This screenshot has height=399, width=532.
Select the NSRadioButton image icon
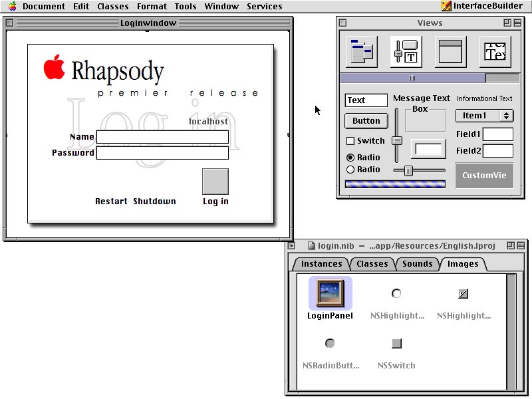pyautogui.click(x=330, y=343)
